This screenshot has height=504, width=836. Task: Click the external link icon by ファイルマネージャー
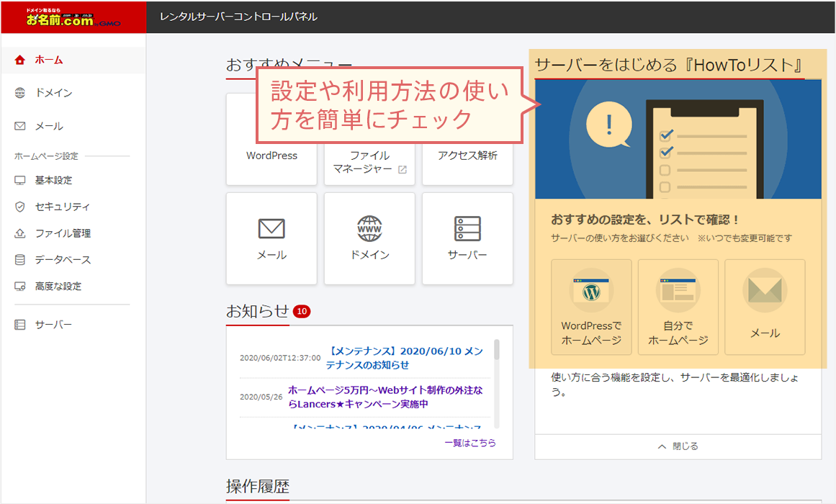click(403, 170)
